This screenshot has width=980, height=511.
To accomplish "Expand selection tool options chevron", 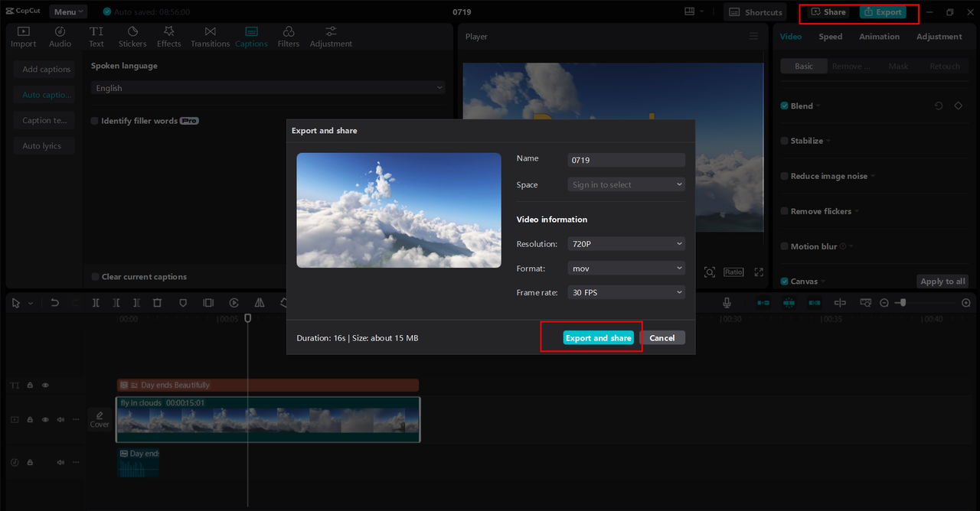I will pos(31,303).
